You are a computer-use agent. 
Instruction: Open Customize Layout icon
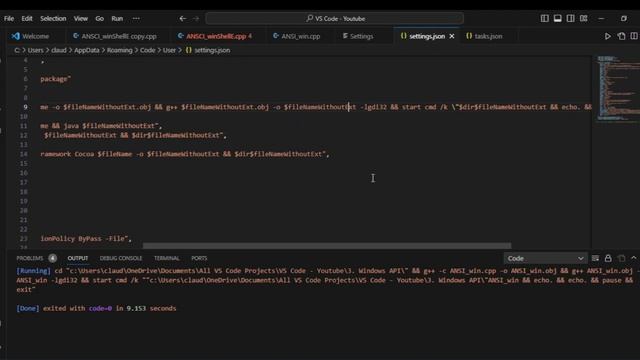point(584,18)
